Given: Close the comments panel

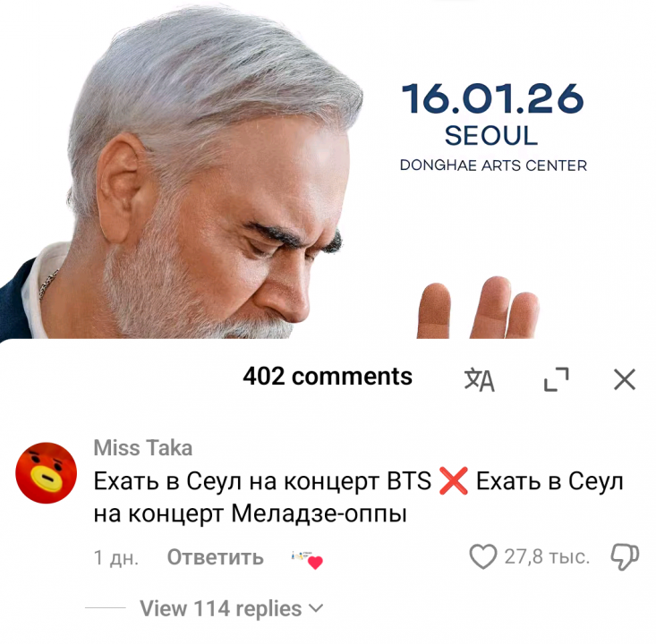Looking at the screenshot, I should click(625, 379).
